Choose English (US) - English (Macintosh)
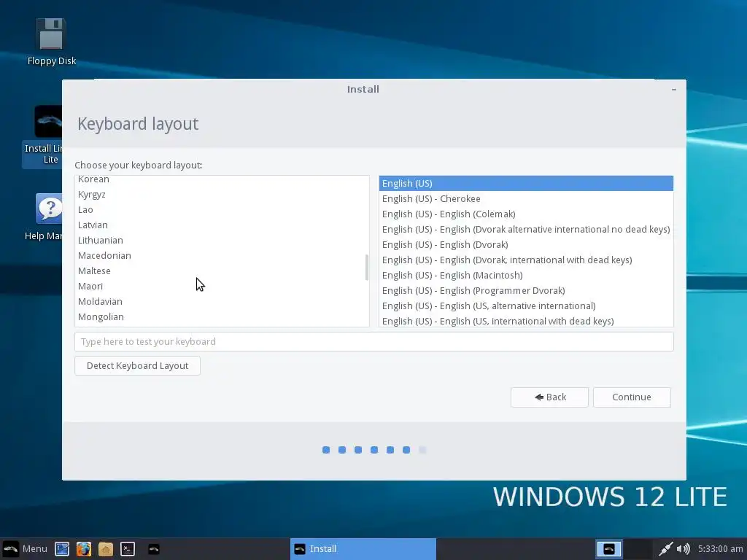Screen dimensions: 747x560 (526, 275)
